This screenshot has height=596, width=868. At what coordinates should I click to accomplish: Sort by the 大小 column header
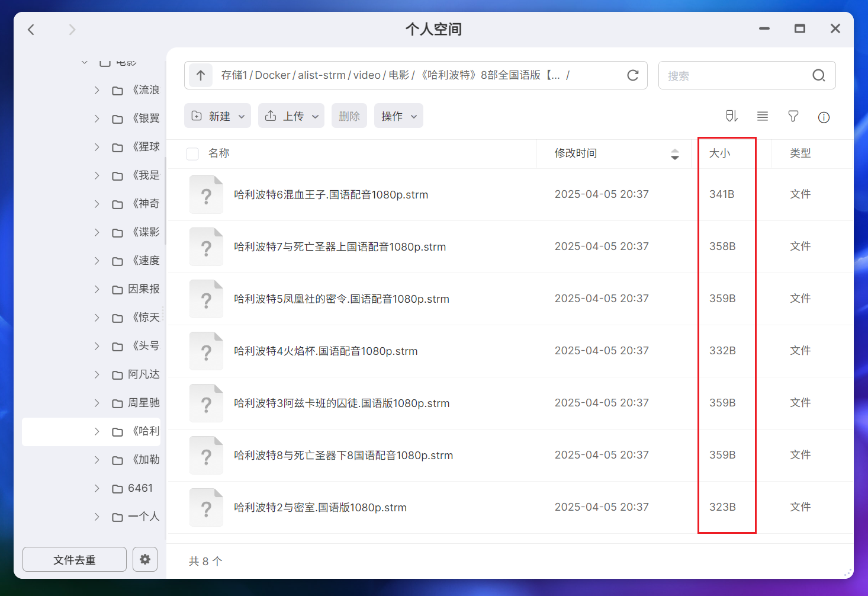point(720,153)
